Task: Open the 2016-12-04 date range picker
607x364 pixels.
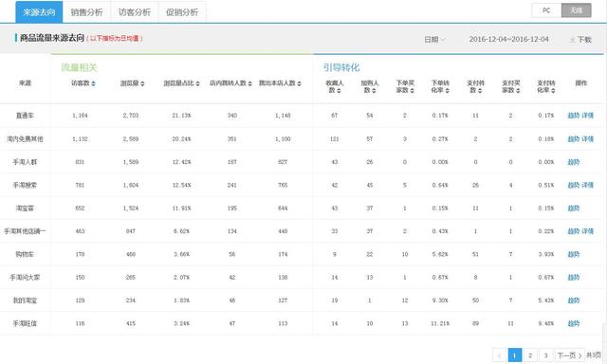Action: click(508, 39)
